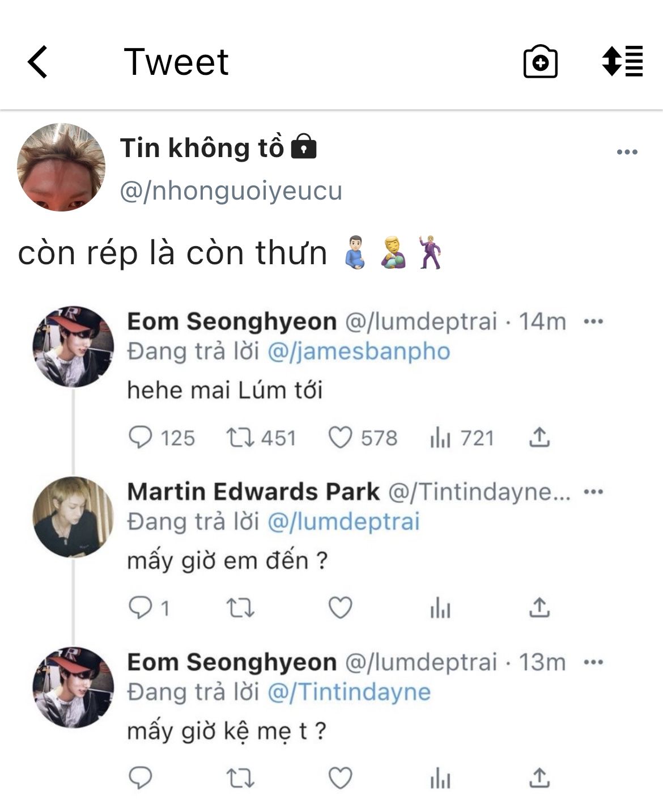Open the @/nhonguoiyeucu handle
This screenshot has width=663, height=812.
pos(231,191)
